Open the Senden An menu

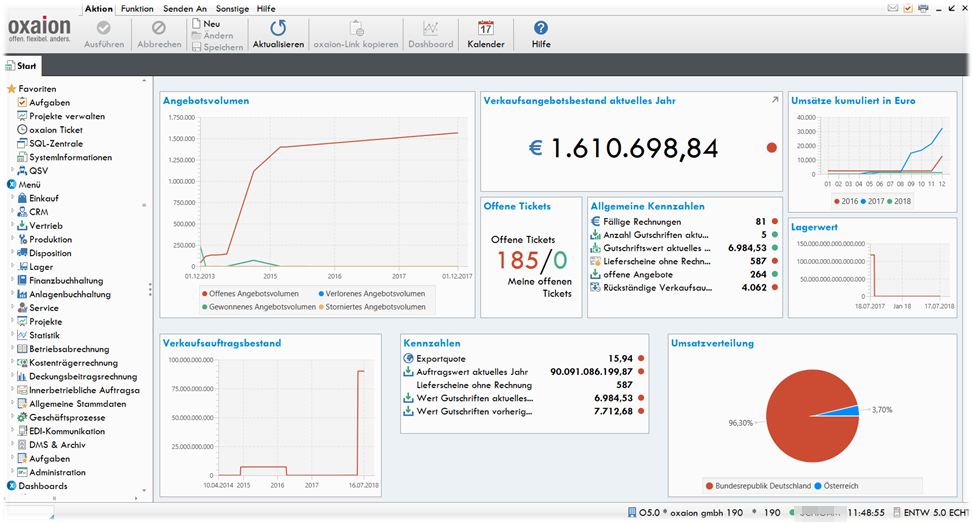pyautogui.click(x=186, y=8)
